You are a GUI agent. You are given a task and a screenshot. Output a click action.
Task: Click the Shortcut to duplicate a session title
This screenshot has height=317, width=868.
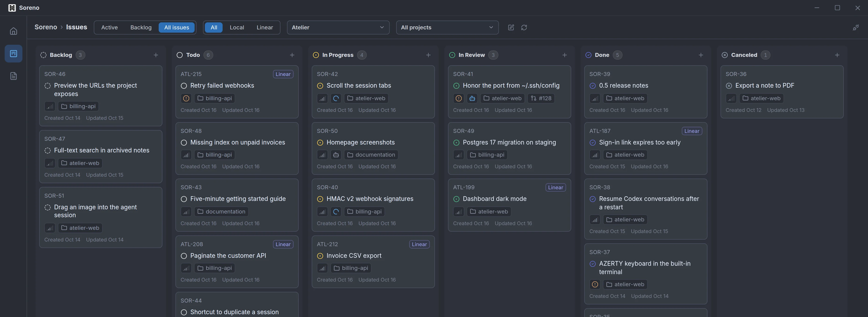[x=234, y=312]
